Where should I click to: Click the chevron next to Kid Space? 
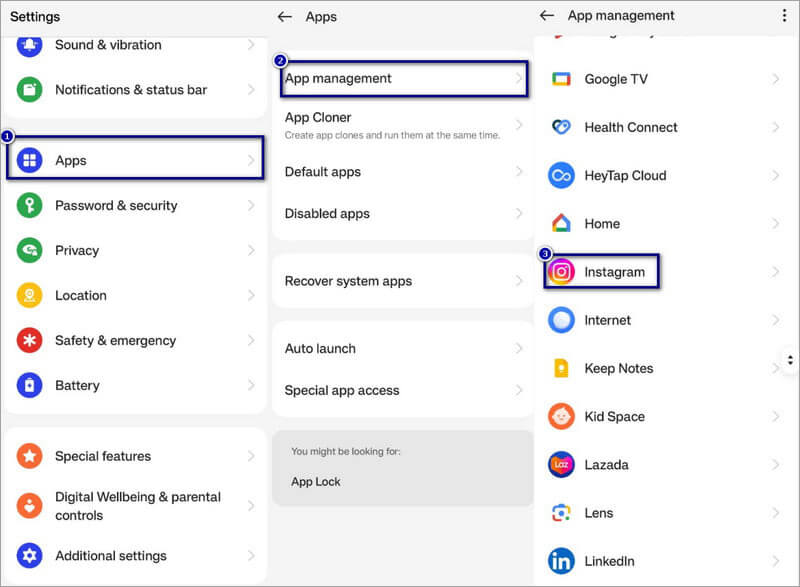click(776, 416)
